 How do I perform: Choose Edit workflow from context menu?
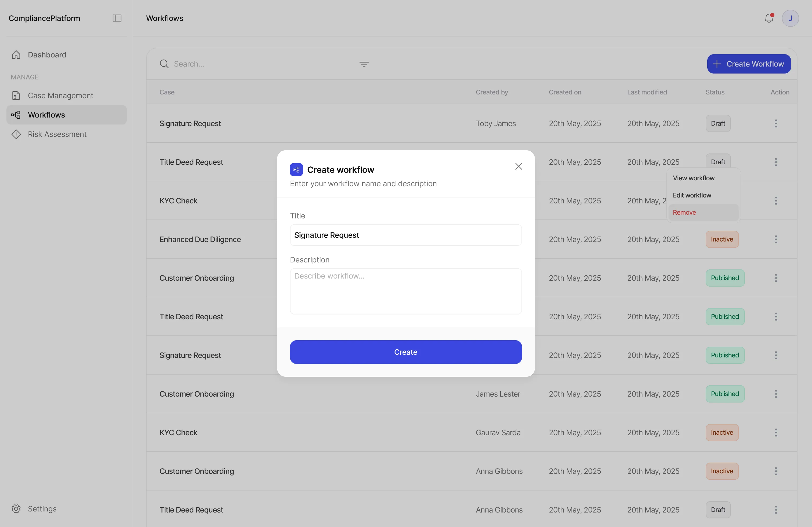click(691, 195)
